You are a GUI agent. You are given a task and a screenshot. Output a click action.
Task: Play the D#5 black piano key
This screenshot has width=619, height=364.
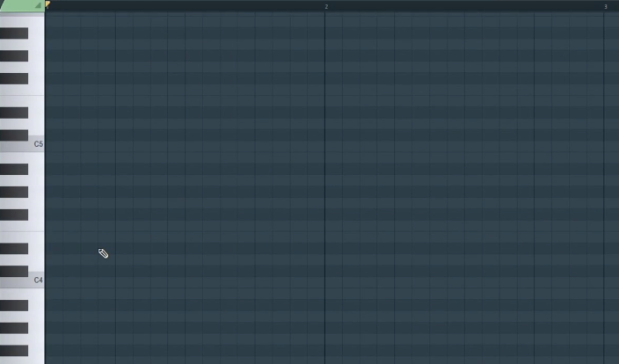click(x=14, y=113)
